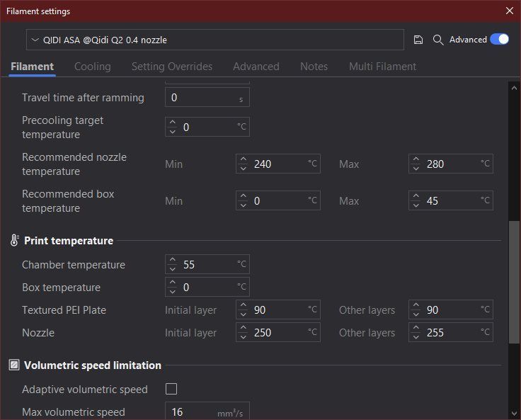
Task: Toggle the Advanced mode switch
Action: [x=499, y=40]
